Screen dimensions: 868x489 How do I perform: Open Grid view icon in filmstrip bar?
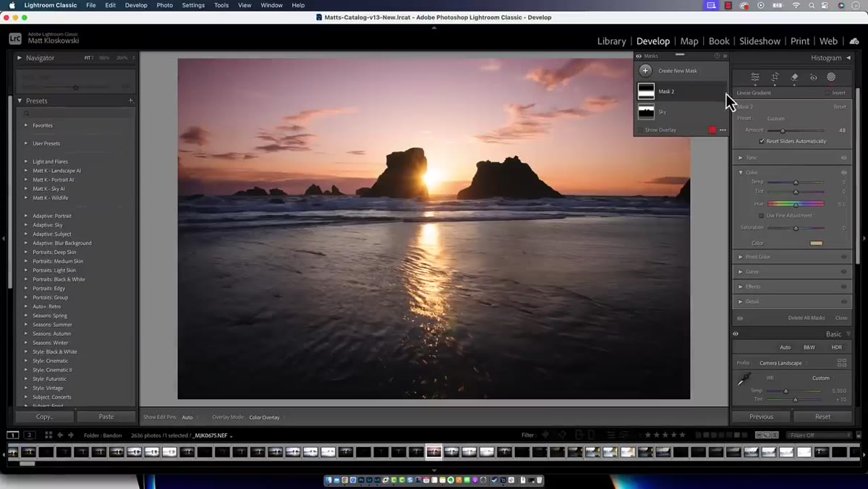point(48,435)
